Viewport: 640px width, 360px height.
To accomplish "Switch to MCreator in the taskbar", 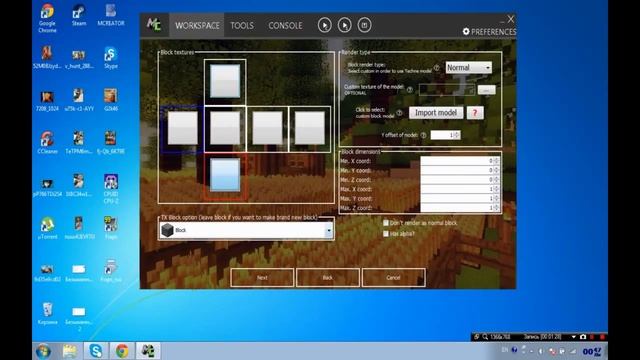I will click(148, 351).
